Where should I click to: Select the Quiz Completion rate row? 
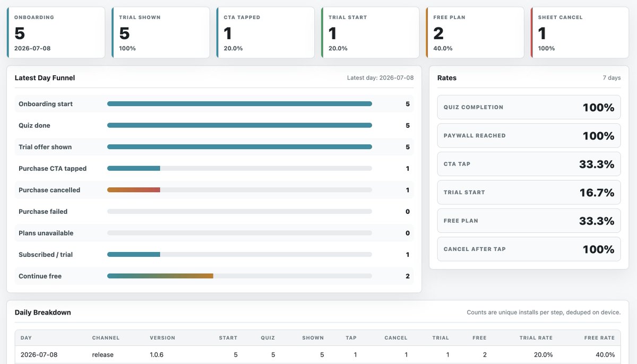pyautogui.click(x=529, y=107)
